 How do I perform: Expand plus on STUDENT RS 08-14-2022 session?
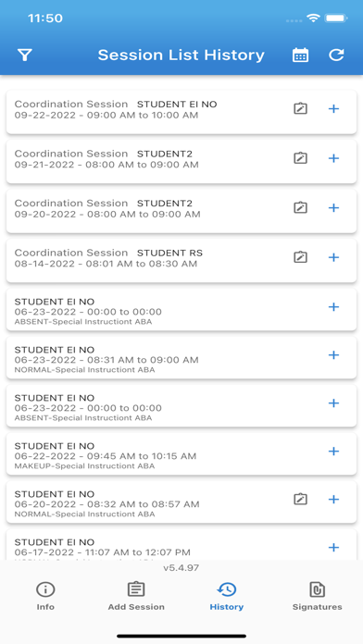(333, 257)
